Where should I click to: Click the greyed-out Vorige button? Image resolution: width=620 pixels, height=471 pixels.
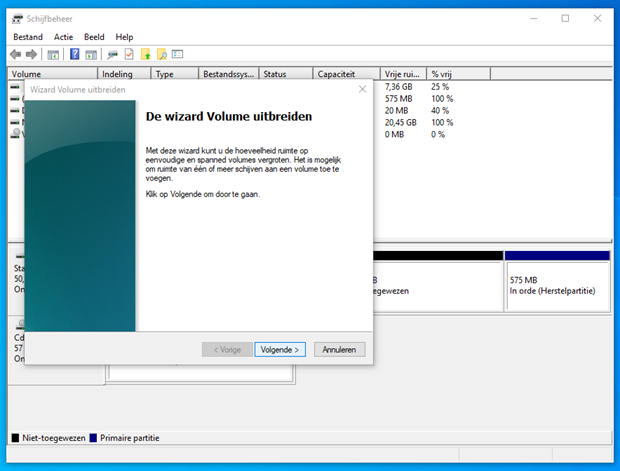click(x=227, y=350)
